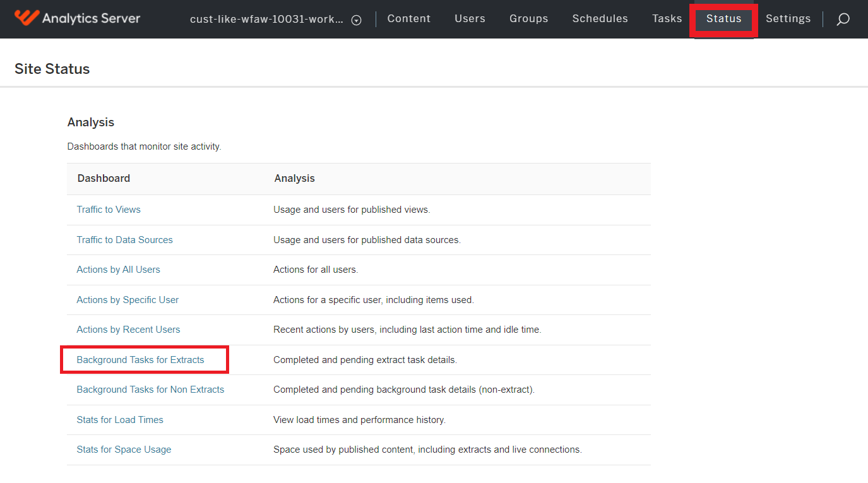Click the cust-like-wfaw-10031 site name
The image size is (868, 483).
[x=267, y=19]
